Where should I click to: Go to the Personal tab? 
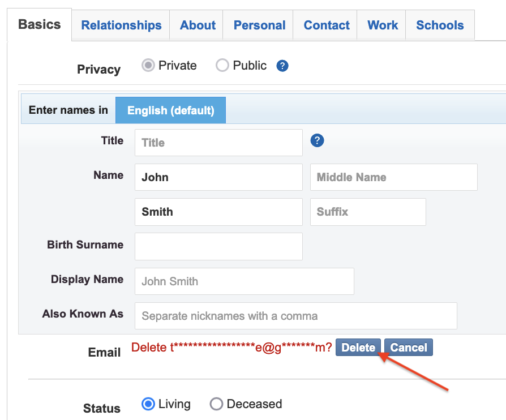(259, 25)
